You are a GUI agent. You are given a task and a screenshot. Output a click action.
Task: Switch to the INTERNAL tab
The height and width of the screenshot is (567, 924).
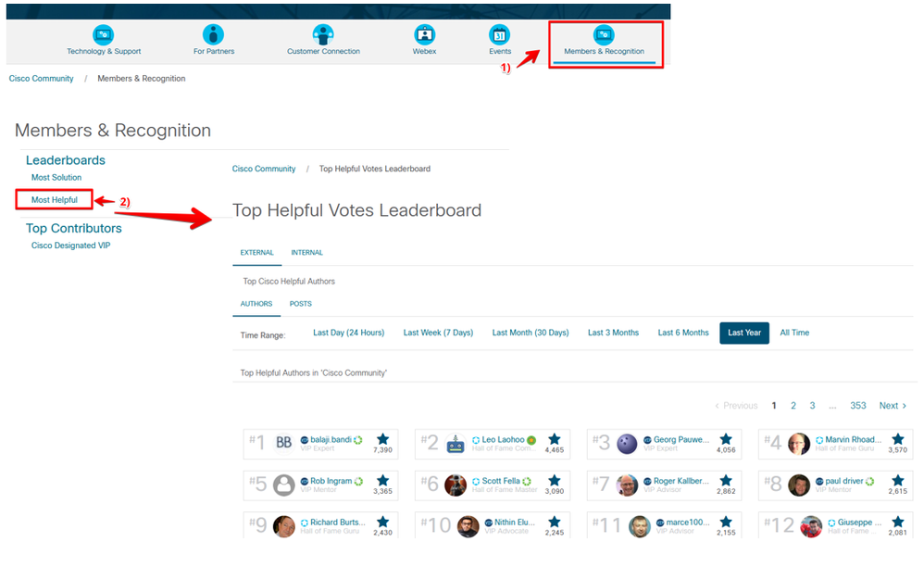(x=307, y=252)
